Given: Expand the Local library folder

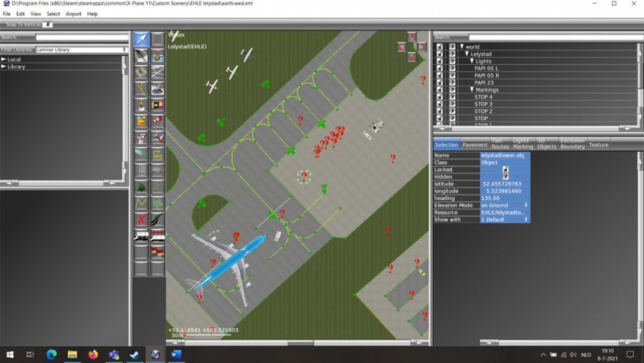Looking at the screenshot, I should click(4, 59).
